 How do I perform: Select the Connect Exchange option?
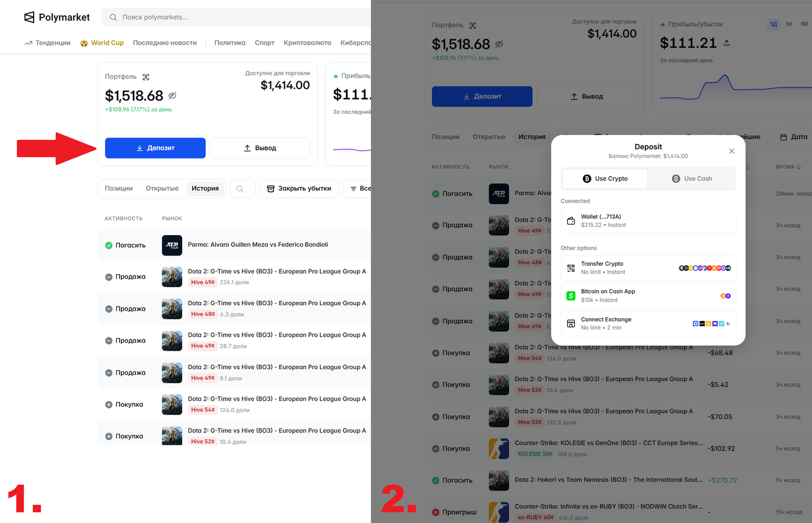(648, 324)
